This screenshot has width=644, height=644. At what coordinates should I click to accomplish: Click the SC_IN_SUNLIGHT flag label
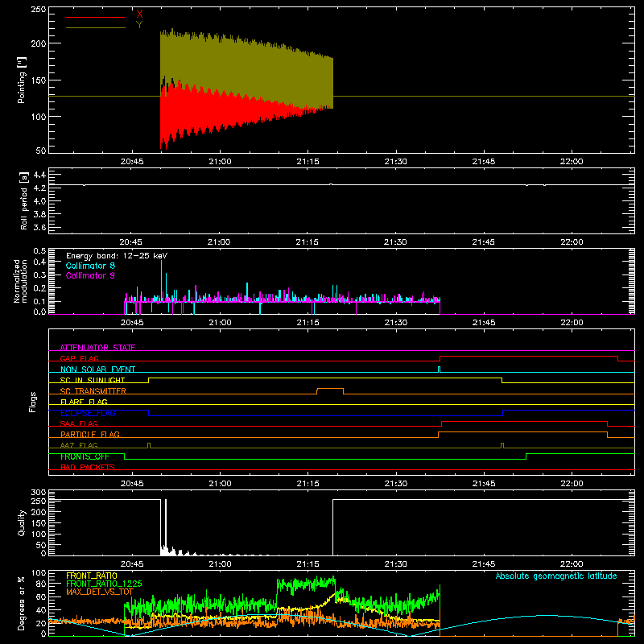tap(93, 380)
